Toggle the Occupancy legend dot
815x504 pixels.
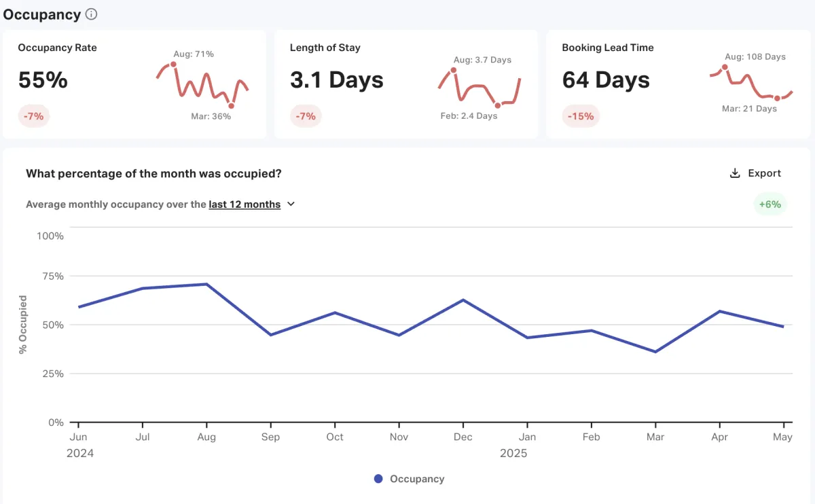click(378, 479)
